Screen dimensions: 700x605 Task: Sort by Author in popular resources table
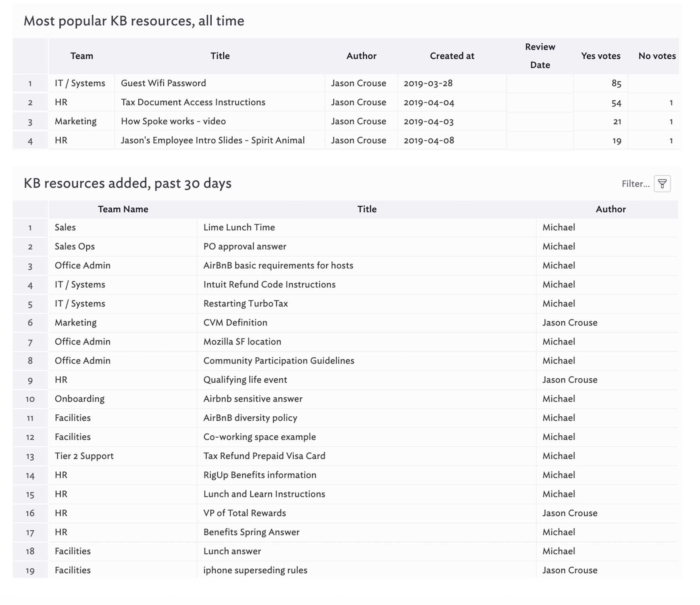(x=361, y=56)
